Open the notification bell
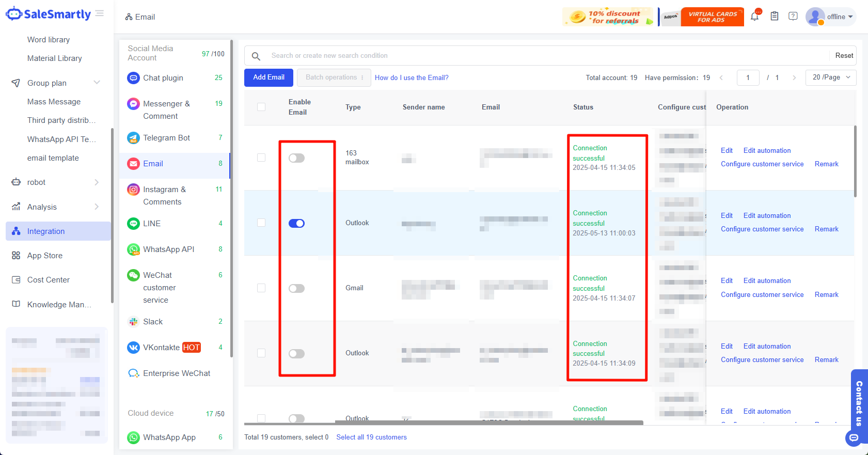The height and width of the screenshot is (455, 868). click(754, 17)
